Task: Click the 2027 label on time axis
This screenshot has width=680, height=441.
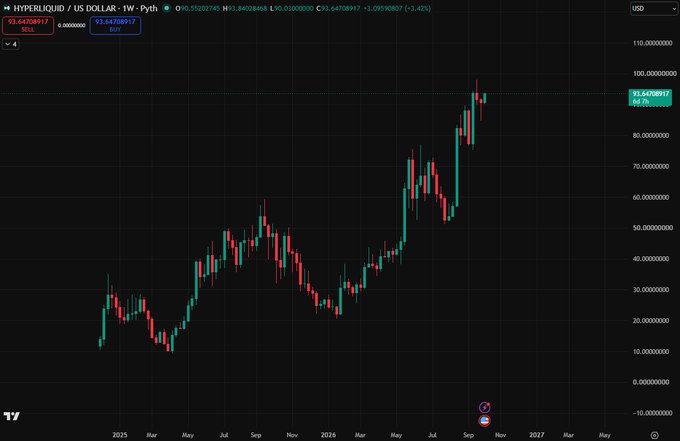Action: click(x=537, y=435)
